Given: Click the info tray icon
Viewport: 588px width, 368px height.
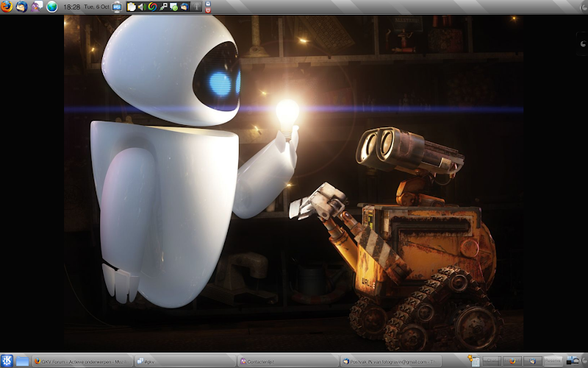Looking at the screenshot, I should coord(196,7).
